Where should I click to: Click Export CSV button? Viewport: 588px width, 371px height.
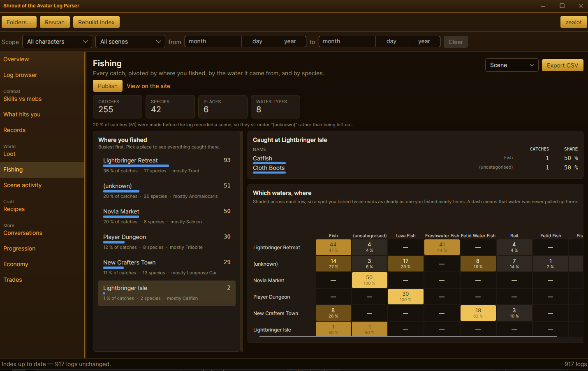[x=563, y=65]
